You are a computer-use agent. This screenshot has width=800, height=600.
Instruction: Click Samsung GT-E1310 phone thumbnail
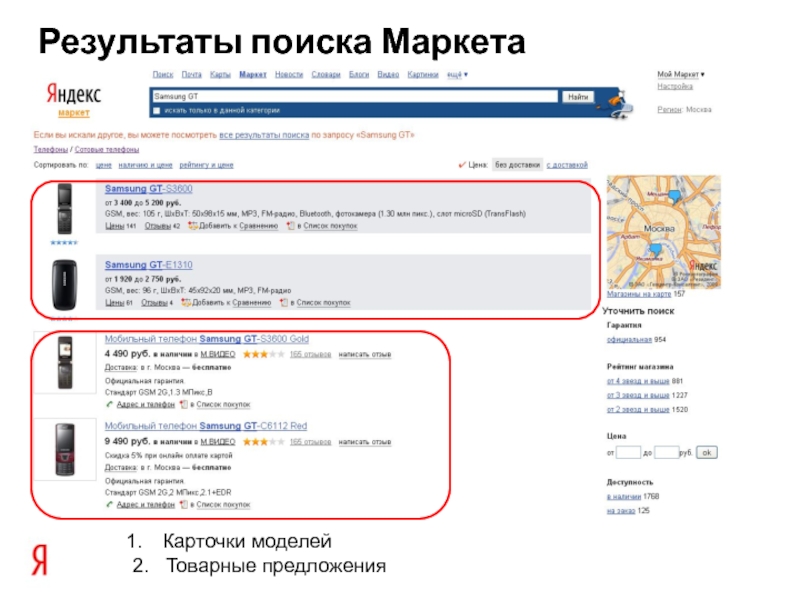click(64, 285)
